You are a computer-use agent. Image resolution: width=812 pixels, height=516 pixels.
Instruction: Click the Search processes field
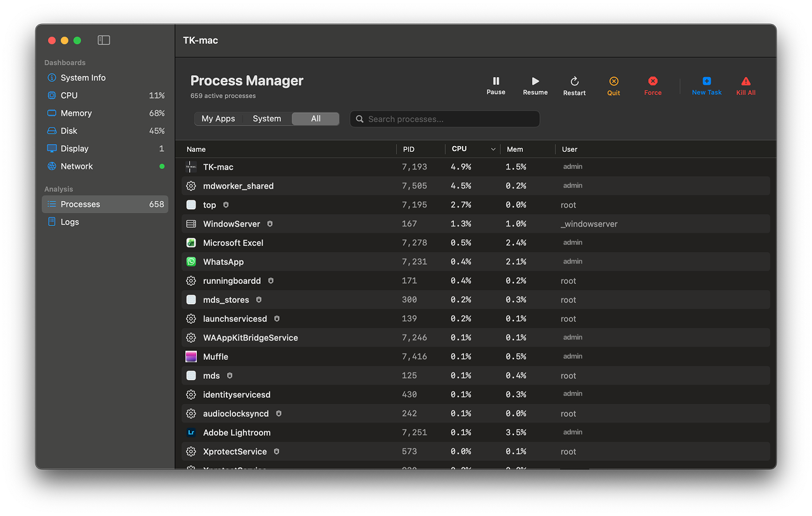click(445, 119)
